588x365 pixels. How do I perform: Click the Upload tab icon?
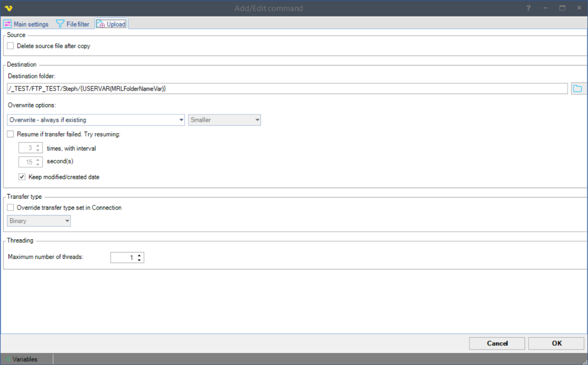click(100, 24)
